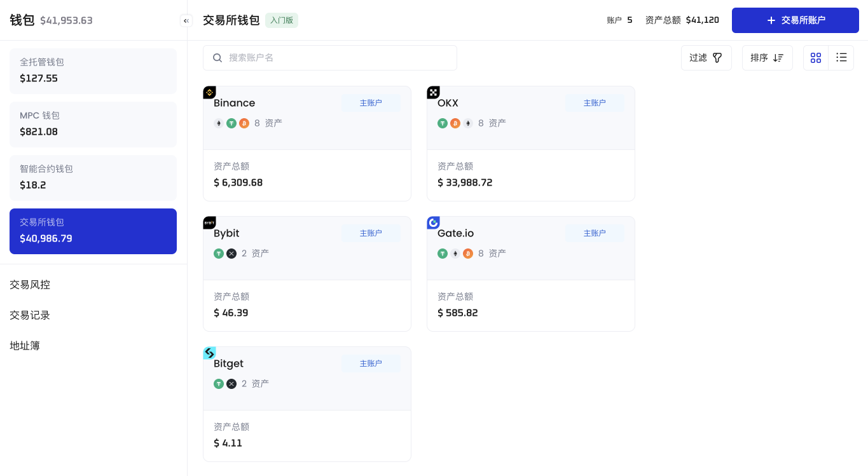Screen dimensions: 868x476
Task: Select the 智能合约钱包 wallet
Action: click(93, 178)
